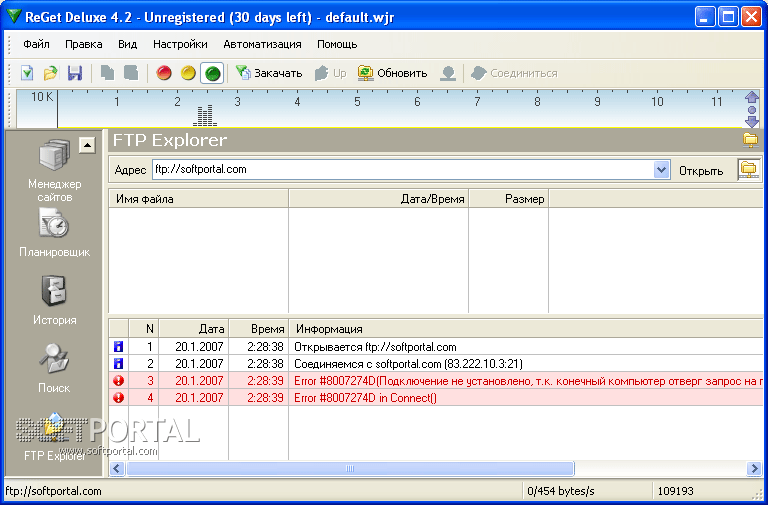Click the red error icon of row 3
This screenshot has height=505, width=768.
pos(118,381)
